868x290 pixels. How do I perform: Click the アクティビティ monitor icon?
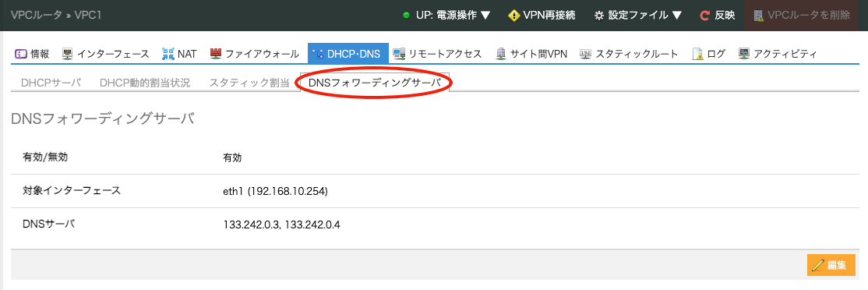[x=744, y=54]
